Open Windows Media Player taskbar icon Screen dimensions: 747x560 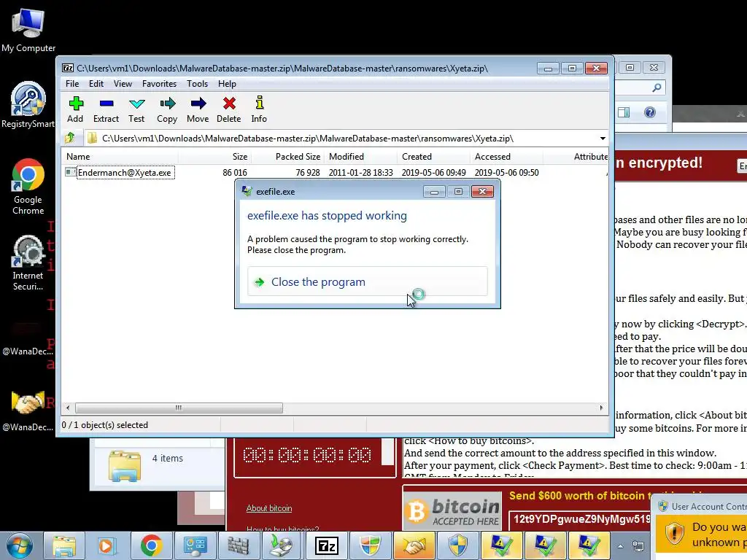[x=107, y=545]
